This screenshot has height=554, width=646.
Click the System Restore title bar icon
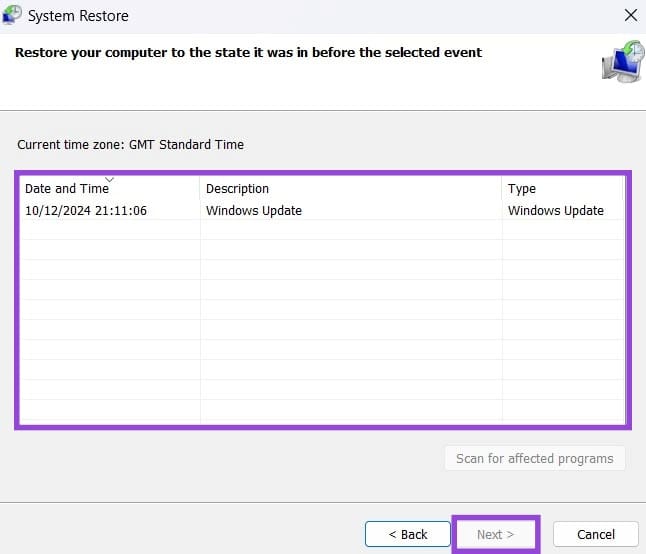[12, 15]
